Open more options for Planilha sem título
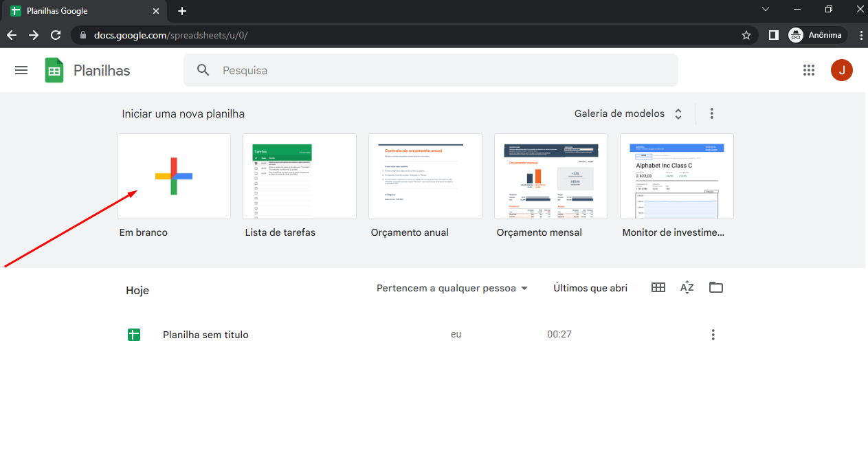 713,335
